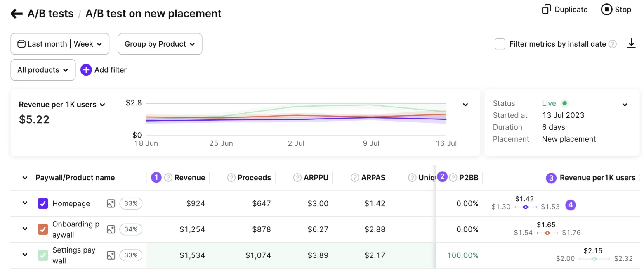Image resolution: width=644 pixels, height=274 pixels.
Task: Click the Homepage confidence interval marker
Action: 525,207
